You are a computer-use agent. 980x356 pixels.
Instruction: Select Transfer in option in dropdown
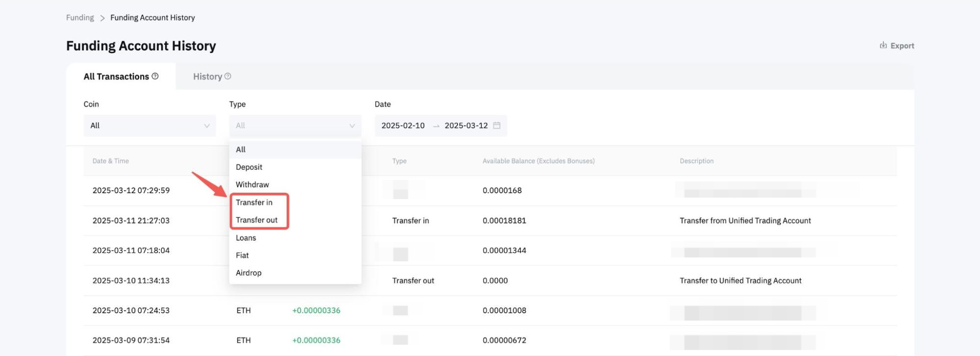tap(254, 203)
